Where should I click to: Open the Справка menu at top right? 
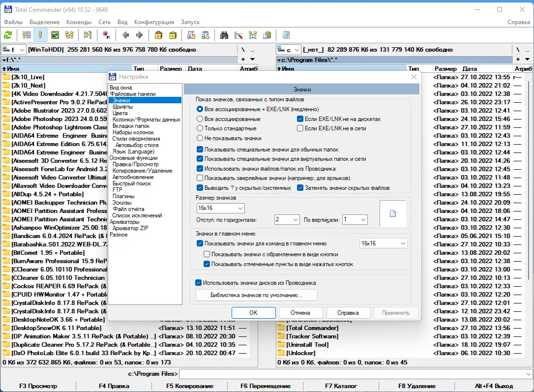518,22
